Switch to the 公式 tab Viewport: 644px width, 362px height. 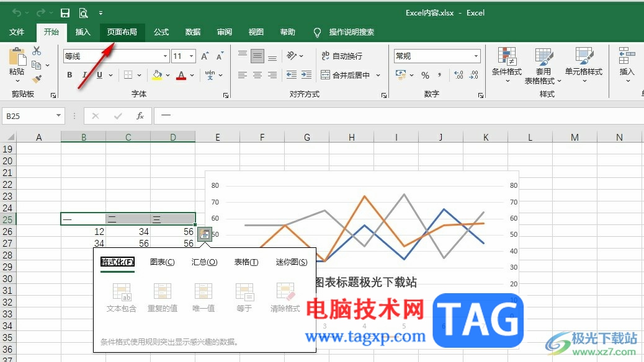[161, 32]
